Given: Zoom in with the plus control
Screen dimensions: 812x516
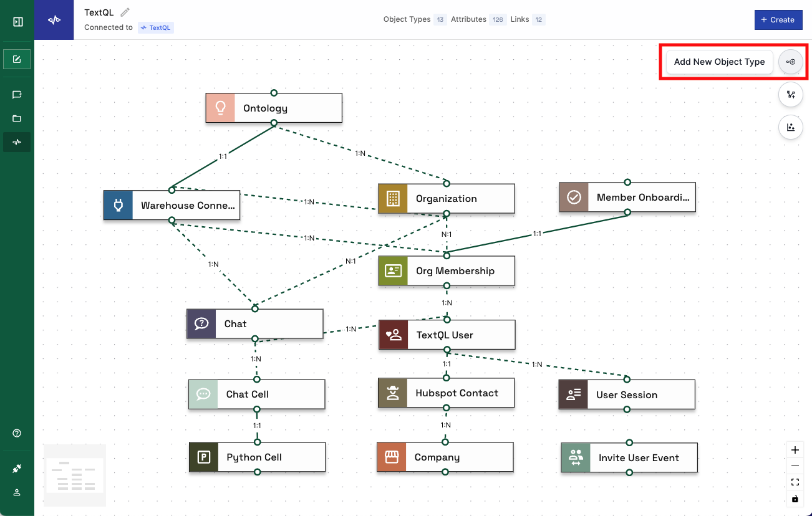Looking at the screenshot, I should click(795, 450).
